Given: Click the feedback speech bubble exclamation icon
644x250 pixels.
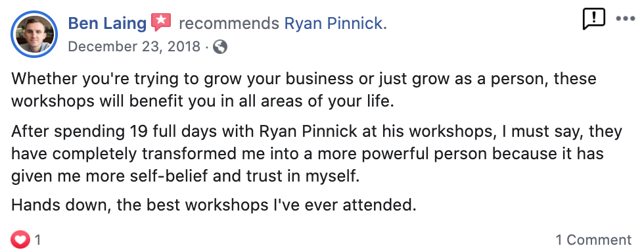Looking at the screenshot, I should (x=593, y=19).
